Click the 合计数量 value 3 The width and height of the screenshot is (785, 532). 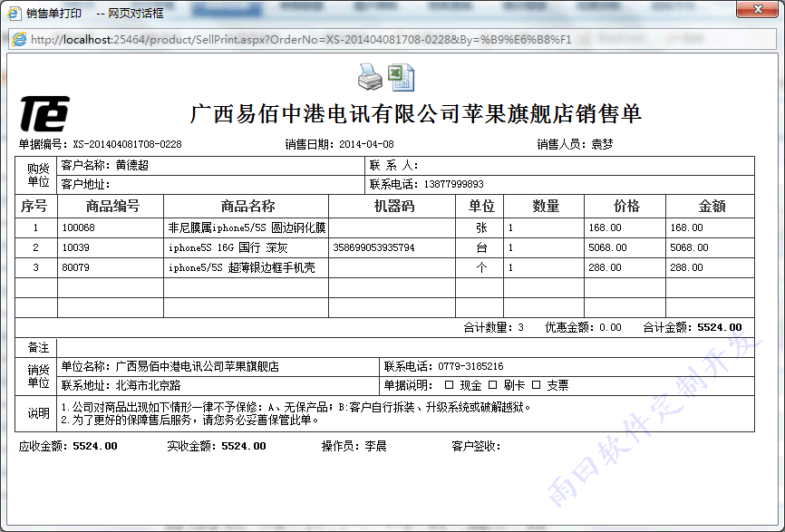pos(520,327)
